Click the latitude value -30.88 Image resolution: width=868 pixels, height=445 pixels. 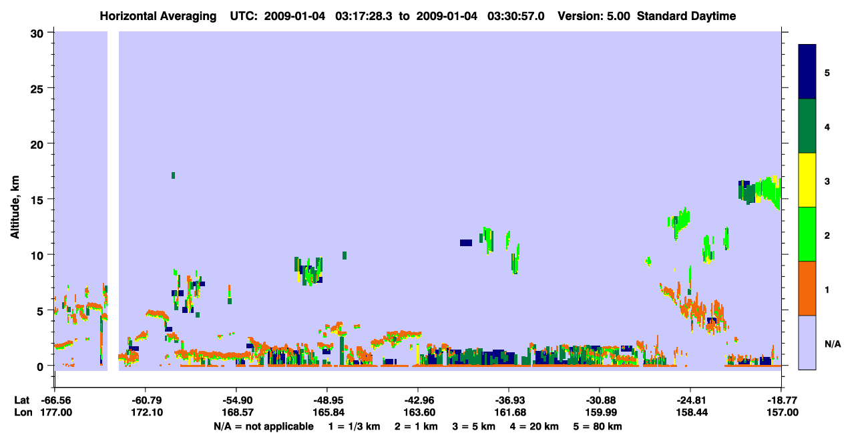pos(600,400)
